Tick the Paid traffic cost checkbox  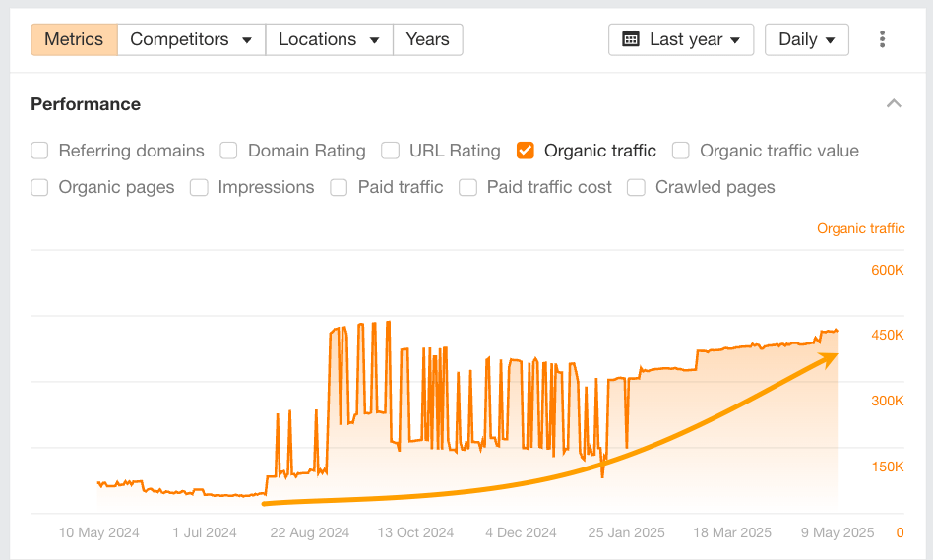(x=468, y=187)
